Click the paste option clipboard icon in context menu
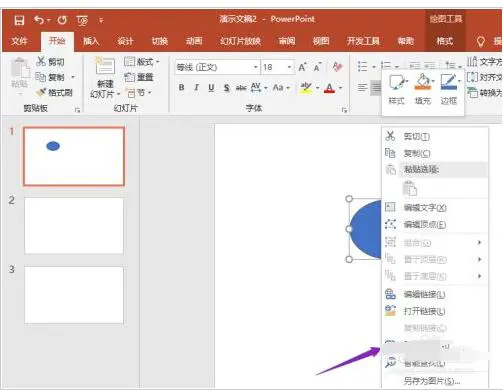This screenshot has height=390, width=503. (x=410, y=188)
